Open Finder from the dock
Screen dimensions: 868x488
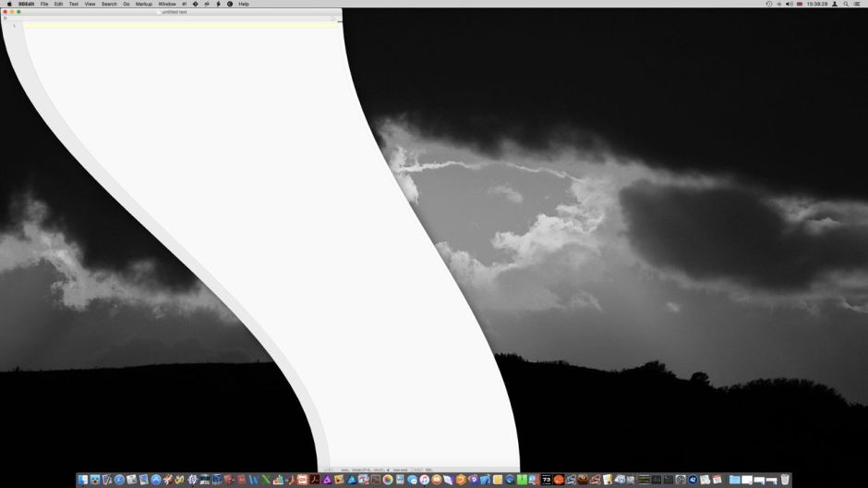tap(83, 480)
